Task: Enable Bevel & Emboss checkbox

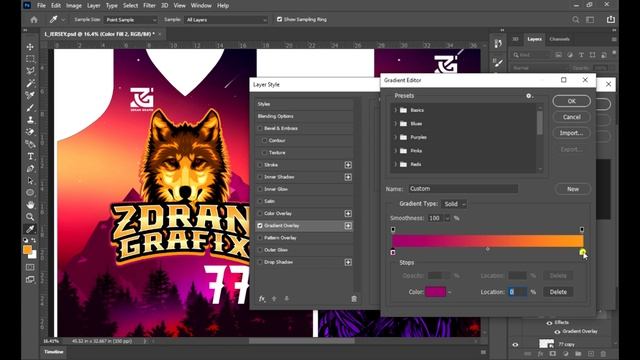Action: (x=260, y=128)
